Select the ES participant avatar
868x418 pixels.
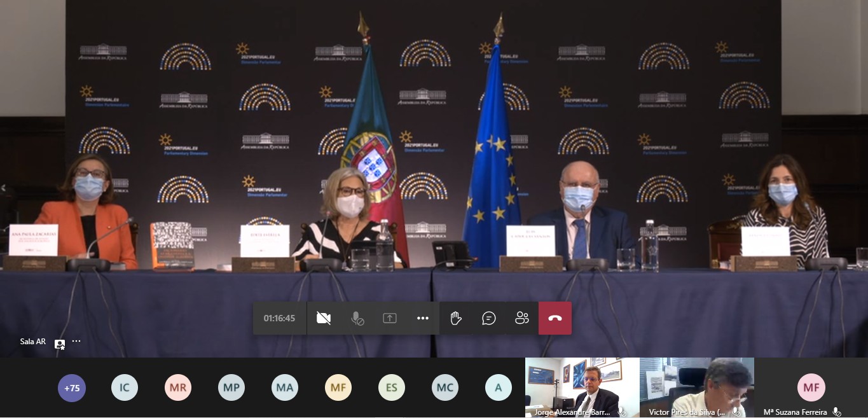coord(392,387)
